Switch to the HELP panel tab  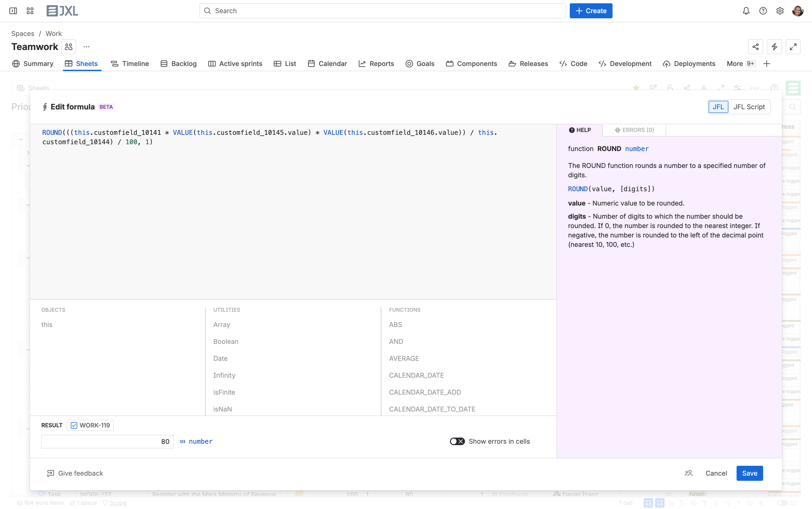click(580, 130)
